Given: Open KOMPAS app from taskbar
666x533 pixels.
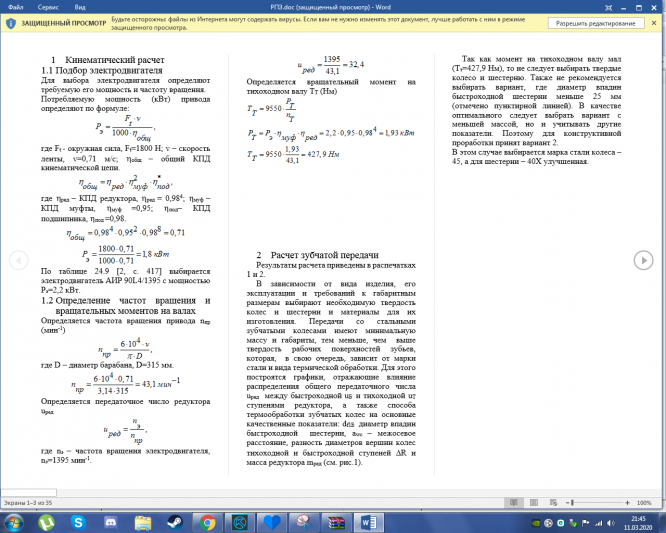Looking at the screenshot, I should pyautogui.click(x=240, y=522).
